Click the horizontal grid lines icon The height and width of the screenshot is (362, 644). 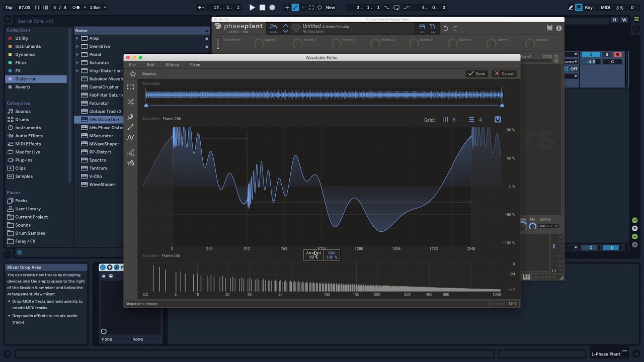pos(471,120)
